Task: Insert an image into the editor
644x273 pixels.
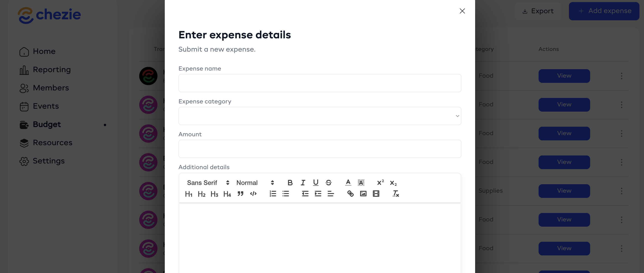Action: (x=363, y=194)
